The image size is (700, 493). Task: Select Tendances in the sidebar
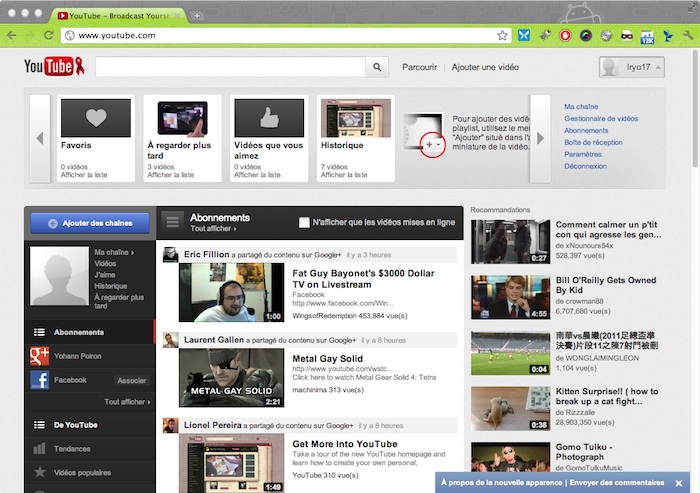(71, 448)
